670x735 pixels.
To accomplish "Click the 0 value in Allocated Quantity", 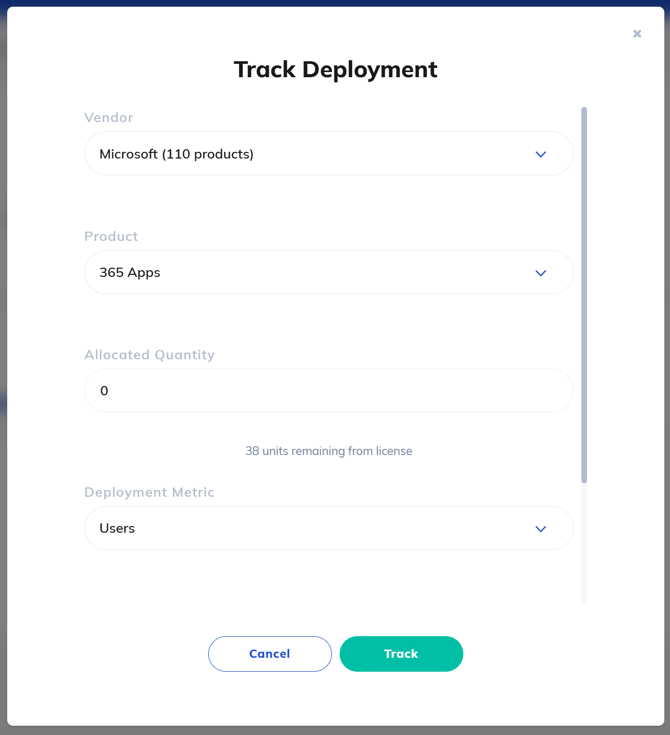I will [104, 391].
